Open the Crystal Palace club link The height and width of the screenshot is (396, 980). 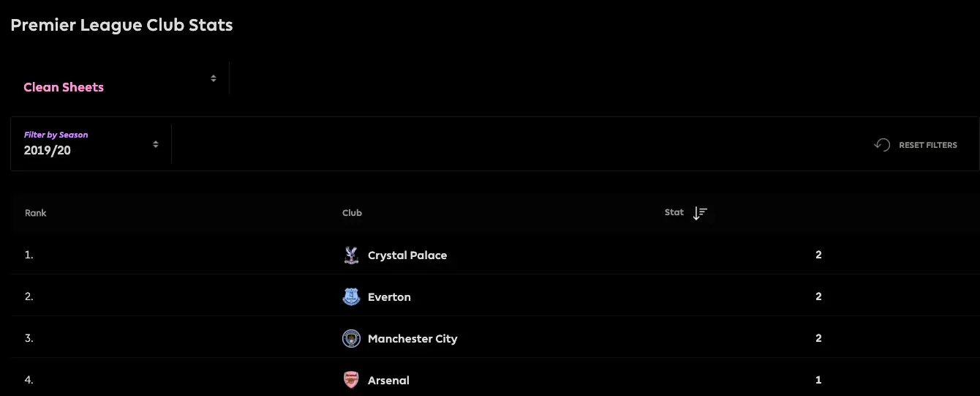tap(407, 255)
